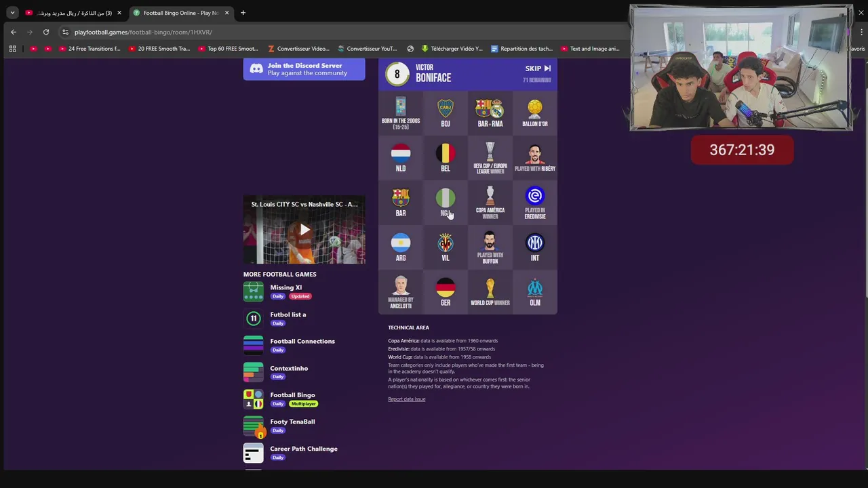Select the NGA Nigeria flag cell
The height and width of the screenshot is (488, 868).
446,203
